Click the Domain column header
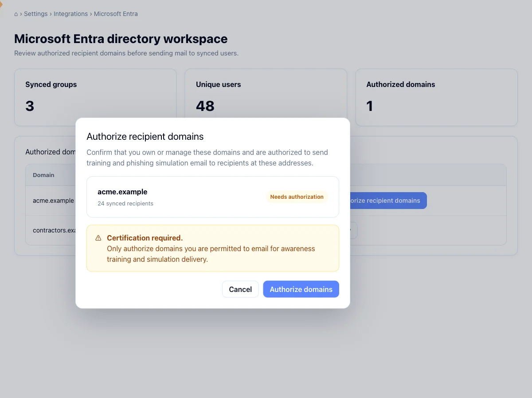The height and width of the screenshot is (398, 532). 43,175
